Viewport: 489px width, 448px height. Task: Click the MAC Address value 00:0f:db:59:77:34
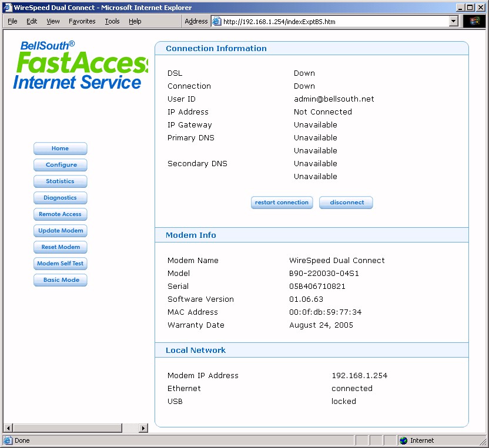point(325,312)
